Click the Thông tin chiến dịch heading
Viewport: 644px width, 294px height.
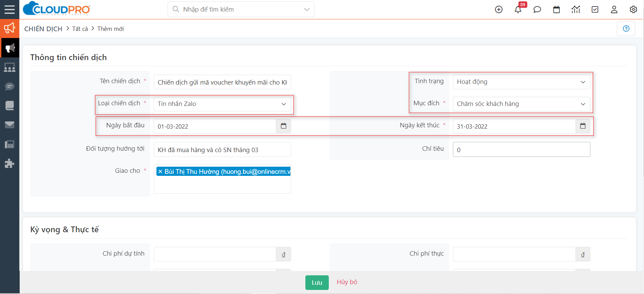pos(69,57)
